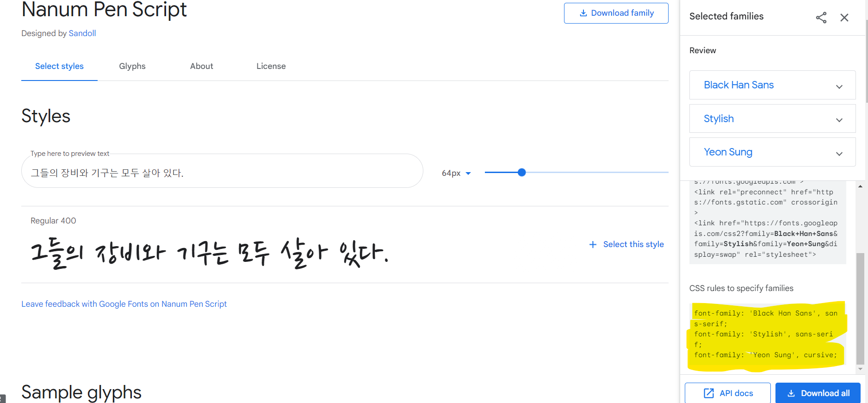Expand the Yeon Sung family chevron
Image resolution: width=868 pixels, height=403 pixels.
pyautogui.click(x=839, y=154)
